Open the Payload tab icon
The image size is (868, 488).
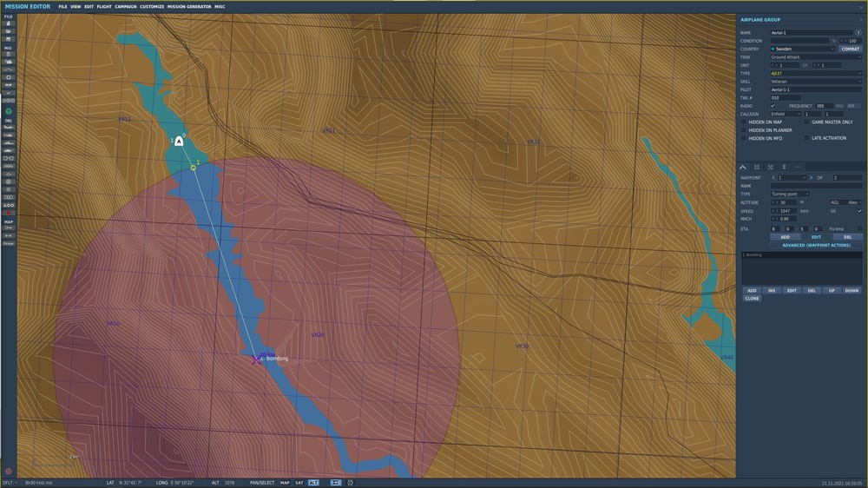click(x=757, y=167)
